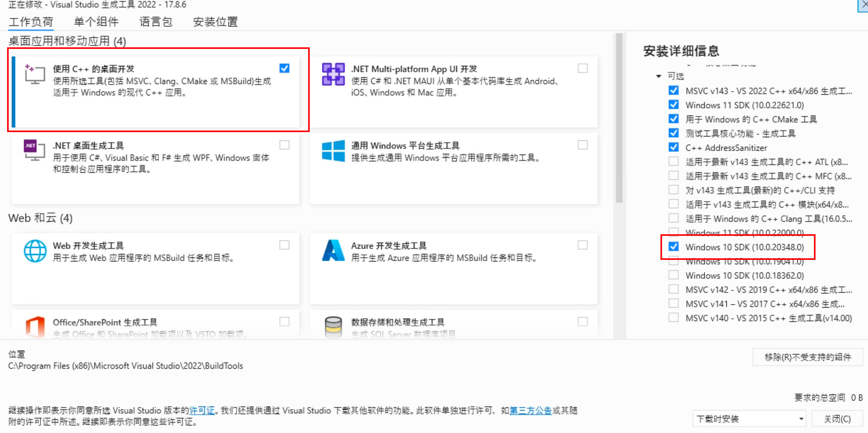Check C++ ATL for v143 build tools
This screenshot has width=868, height=433.
(x=673, y=161)
